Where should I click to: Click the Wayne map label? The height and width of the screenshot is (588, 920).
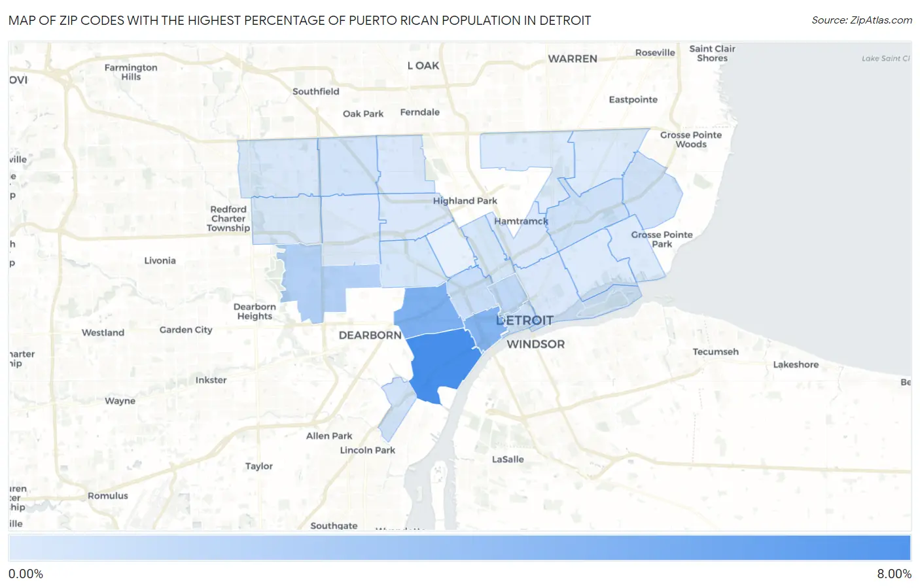(x=120, y=401)
